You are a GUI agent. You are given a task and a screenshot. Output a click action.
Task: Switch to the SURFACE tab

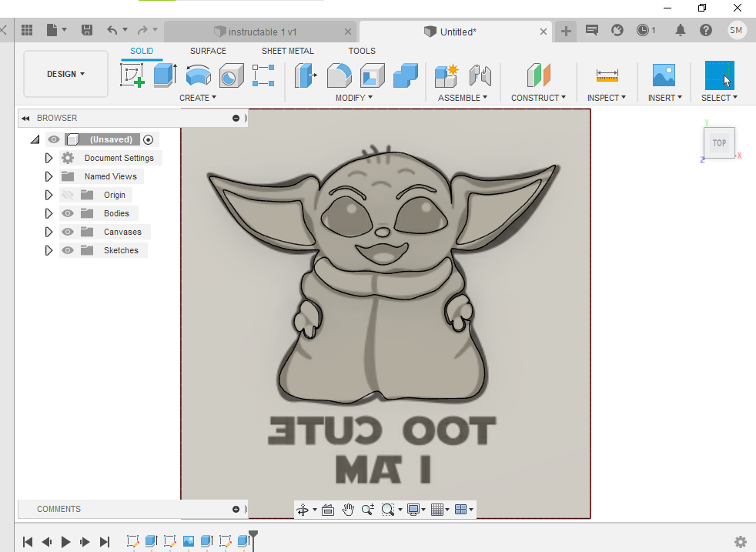[x=208, y=51]
